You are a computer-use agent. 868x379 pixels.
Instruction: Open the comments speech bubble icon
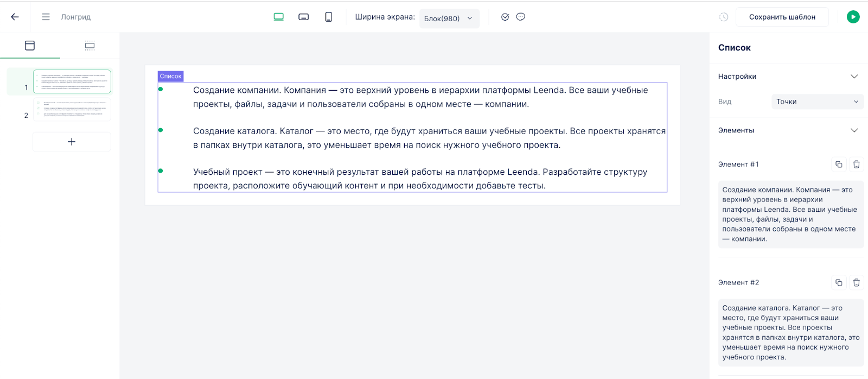click(x=521, y=17)
